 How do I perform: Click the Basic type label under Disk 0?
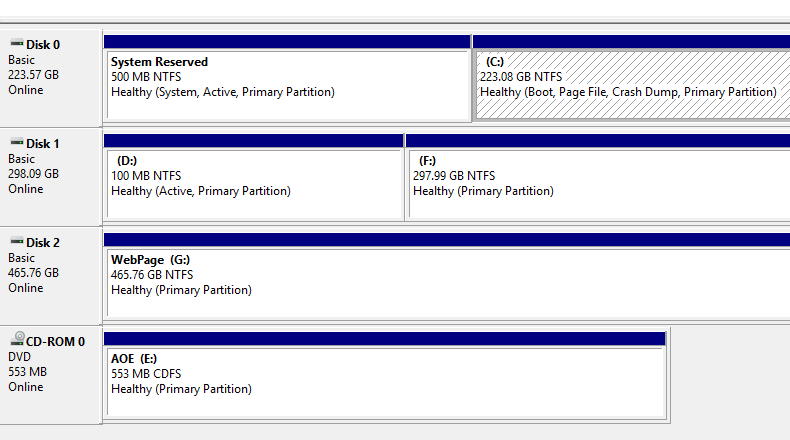coord(21,60)
